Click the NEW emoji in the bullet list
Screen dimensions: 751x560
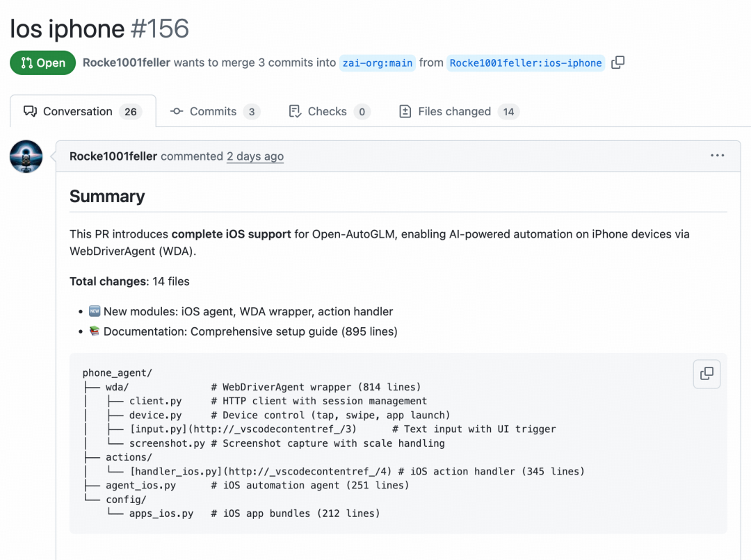point(95,311)
